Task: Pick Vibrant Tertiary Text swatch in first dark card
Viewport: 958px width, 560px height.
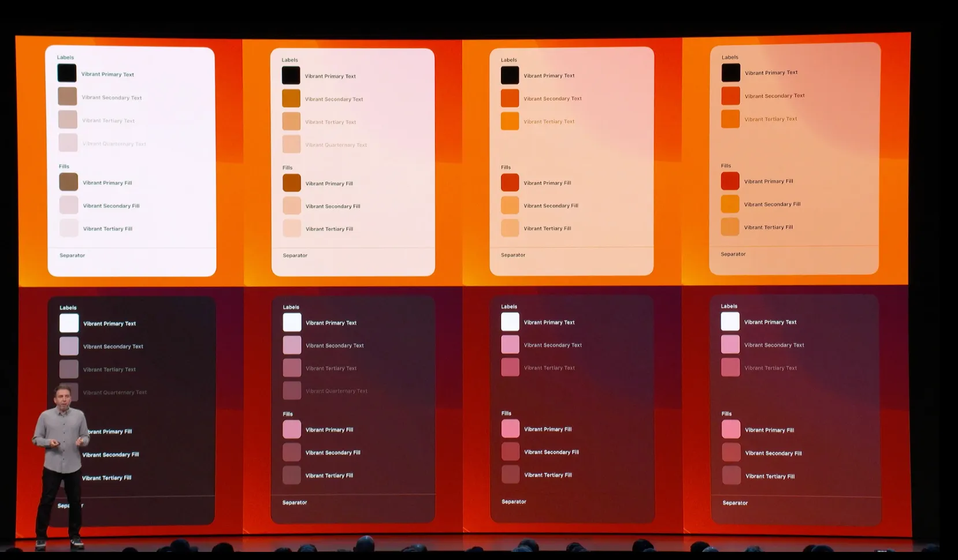Action: pyautogui.click(x=69, y=369)
